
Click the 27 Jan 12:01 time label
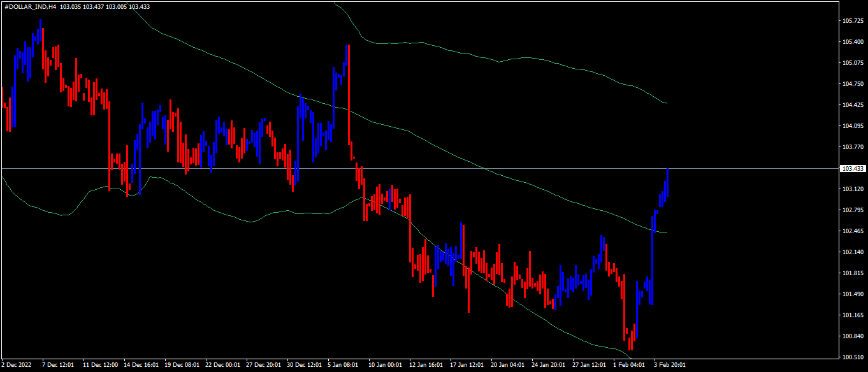(x=590, y=366)
